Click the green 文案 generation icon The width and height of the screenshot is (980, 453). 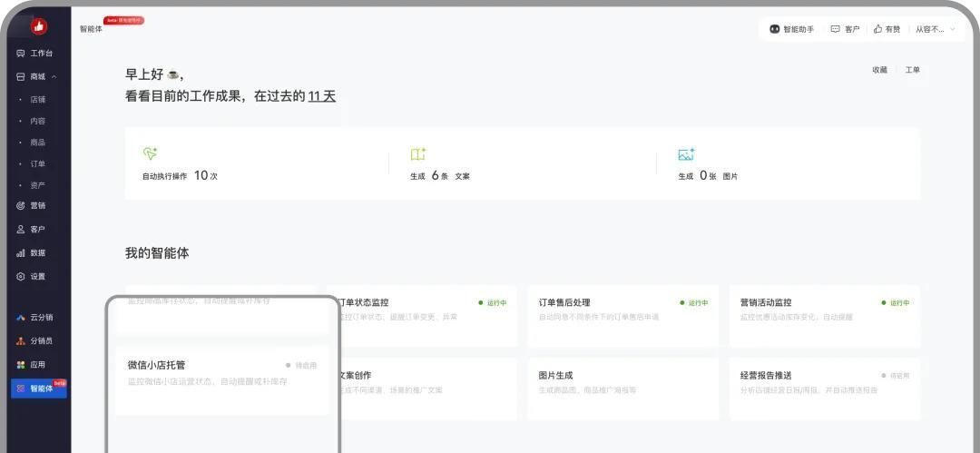pos(418,154)
